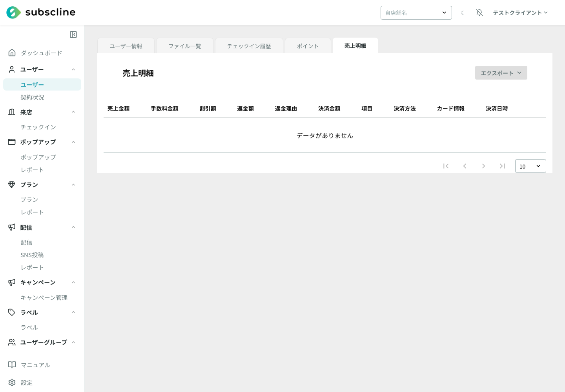Open キャンペーン管理 in sidebar

click(x=44, y=298)
